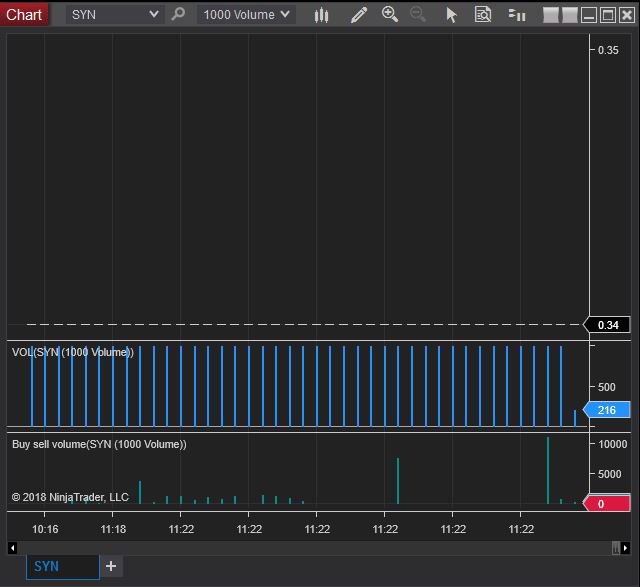Click the zoom in magnifier icon
640x587 pixels.
pyautogui.click(x=390, y=15)
